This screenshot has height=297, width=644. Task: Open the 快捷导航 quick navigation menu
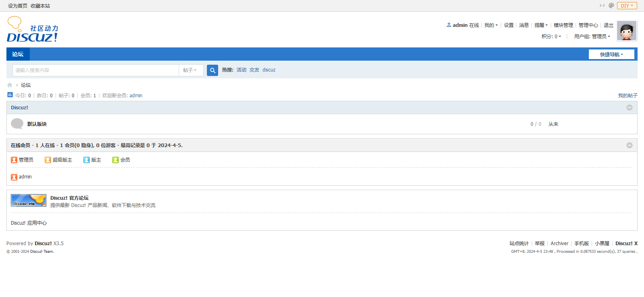tap(611, 54)
